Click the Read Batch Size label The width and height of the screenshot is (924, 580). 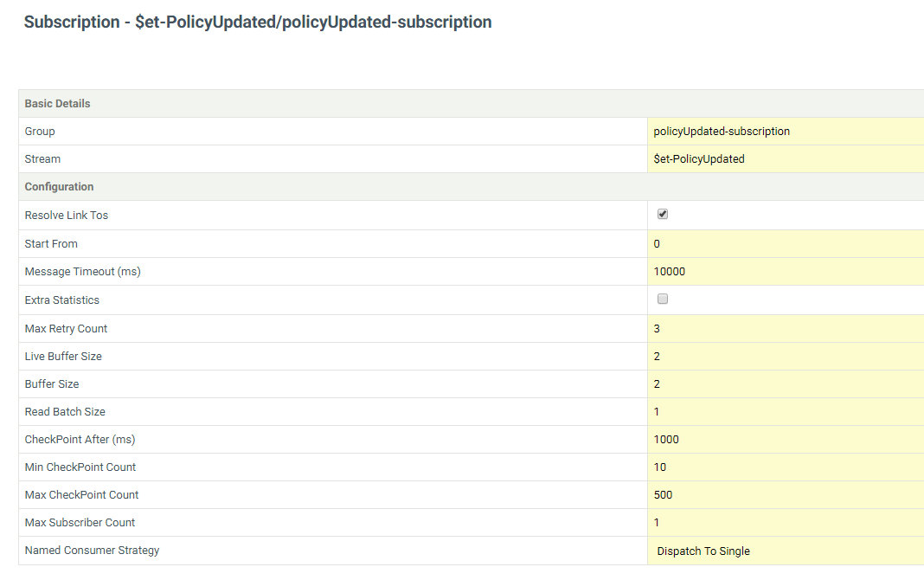(x=64, y=411)
